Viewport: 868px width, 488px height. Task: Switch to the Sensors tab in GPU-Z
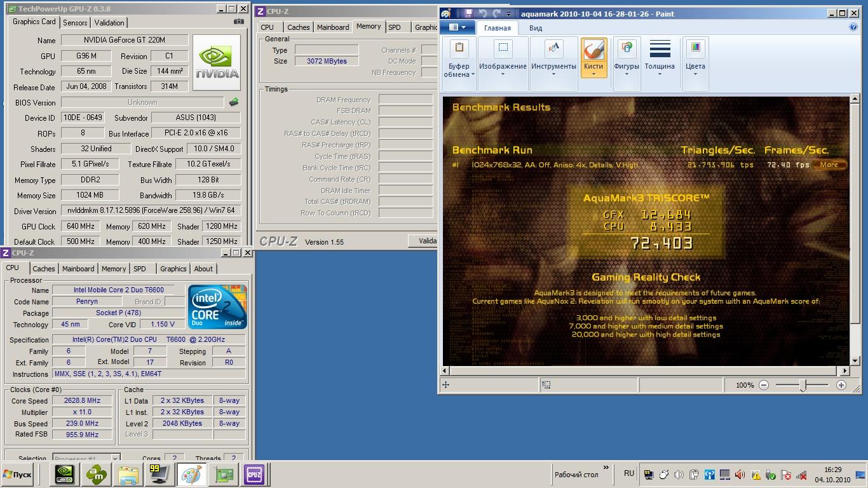[x=75, y=23]
